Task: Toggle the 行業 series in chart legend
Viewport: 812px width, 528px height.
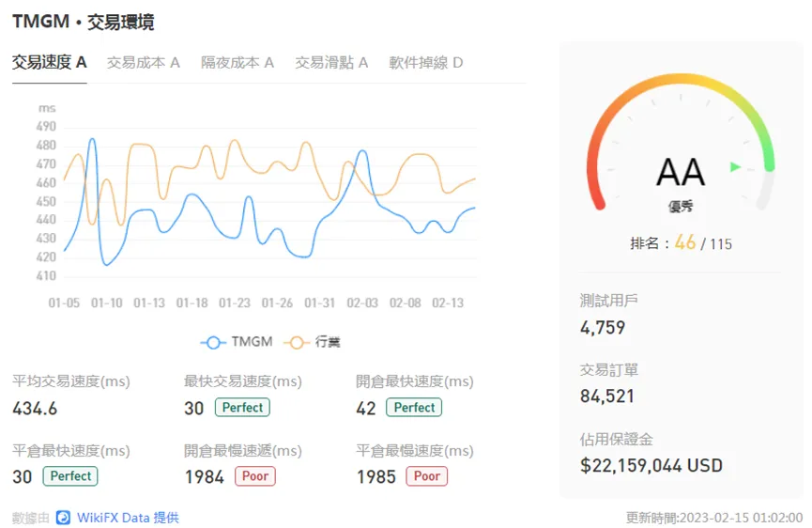Action: coord(313,342)
